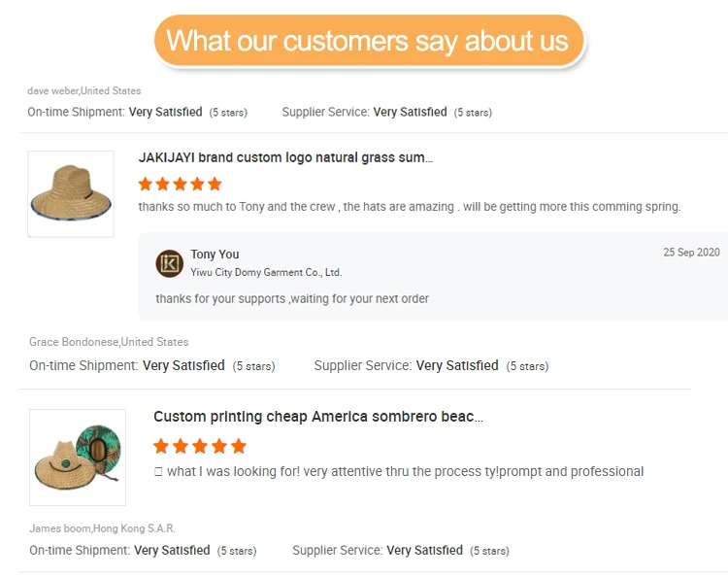
Task: Open JAKIJAYI brand custom logo product title
Action: [285, 157]
